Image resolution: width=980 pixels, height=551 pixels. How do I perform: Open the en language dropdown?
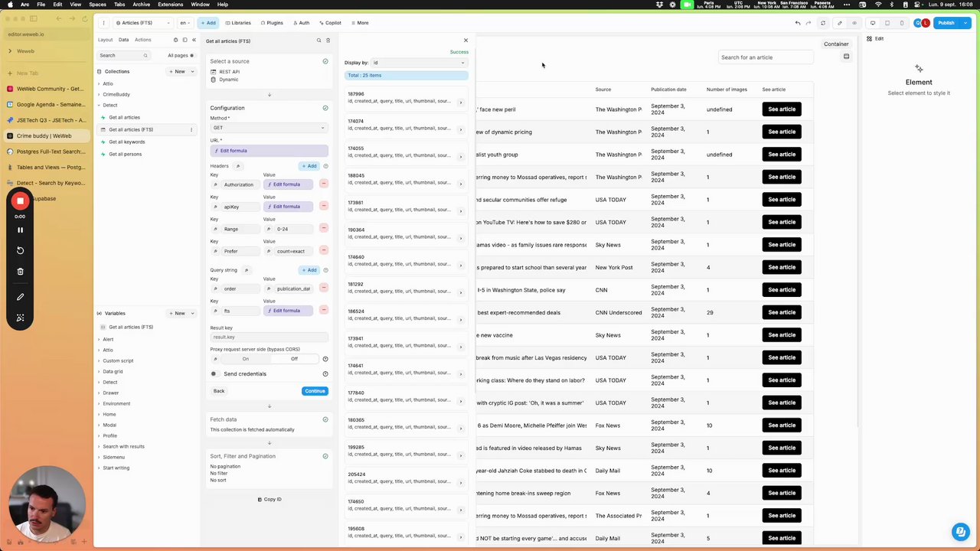point(185,23)
